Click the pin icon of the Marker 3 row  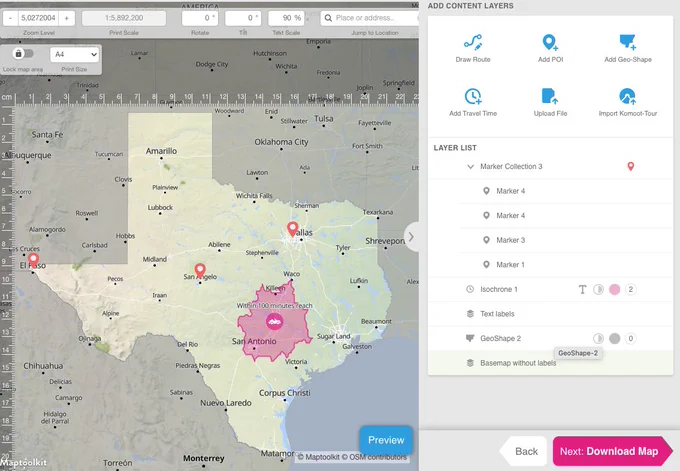(486, 240)
